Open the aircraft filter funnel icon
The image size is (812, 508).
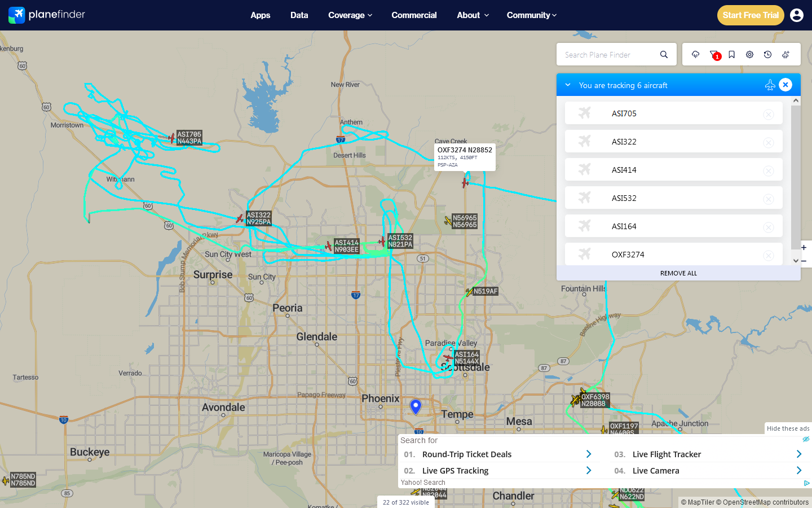714,55
